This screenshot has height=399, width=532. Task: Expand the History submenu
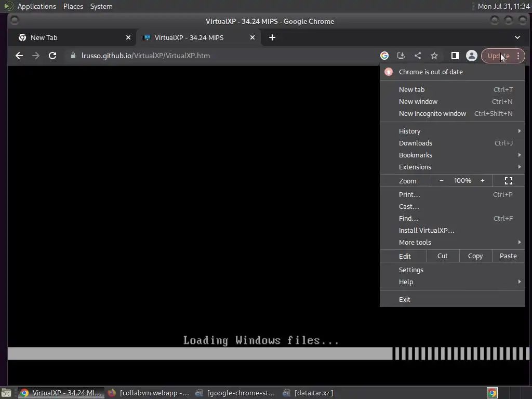pos(453,131)
